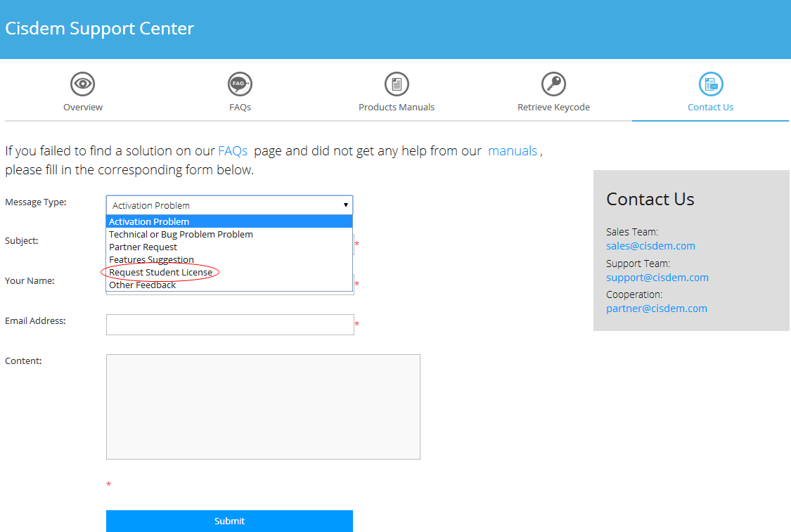Click the Cisdem Support Center header title
791x532 pixels.
coord(99,29)
